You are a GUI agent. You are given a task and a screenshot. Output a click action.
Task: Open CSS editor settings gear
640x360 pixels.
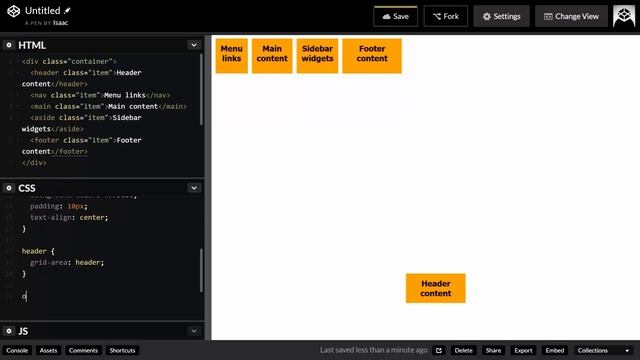click(9, 188)
